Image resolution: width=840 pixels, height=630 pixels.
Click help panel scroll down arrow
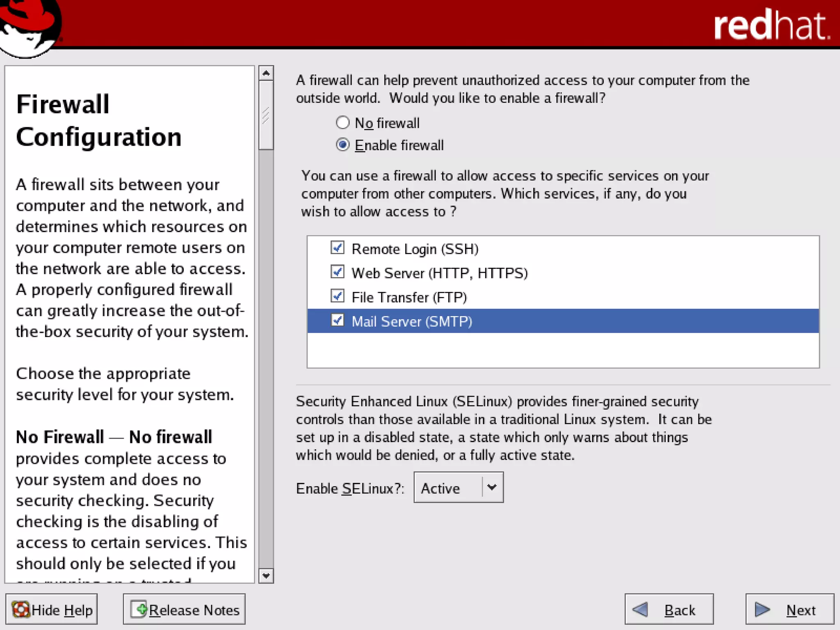pyautogui.click(x=266, y=576)
